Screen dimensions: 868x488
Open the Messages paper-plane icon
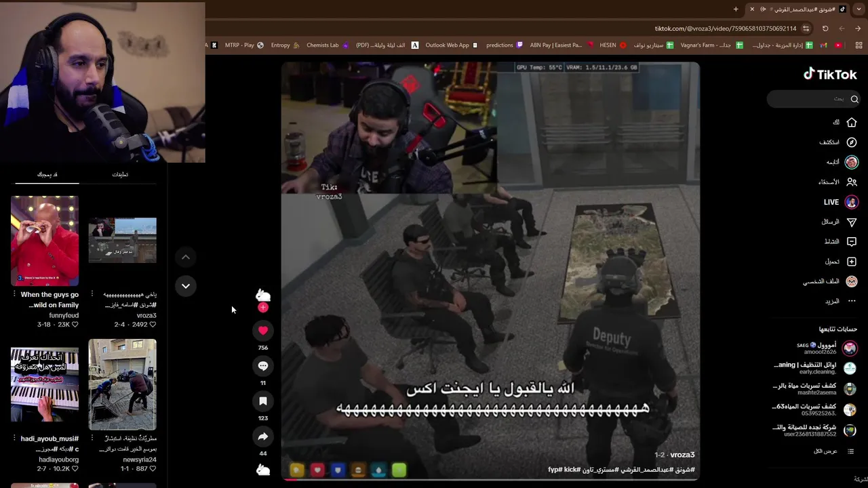[x=852, y=222]
